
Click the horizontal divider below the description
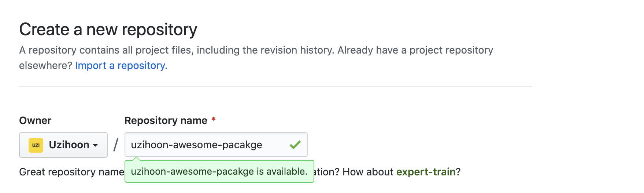coord(275,86)
